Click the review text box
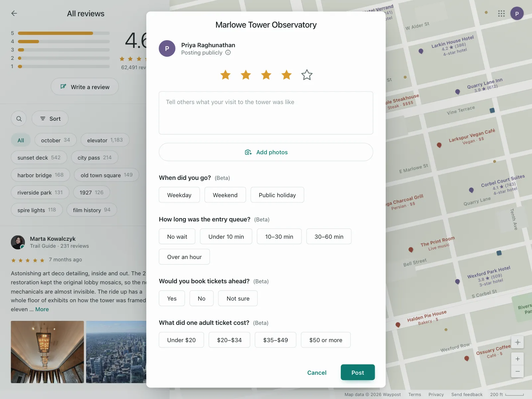The image size is (532, 399). coord(266,113)
